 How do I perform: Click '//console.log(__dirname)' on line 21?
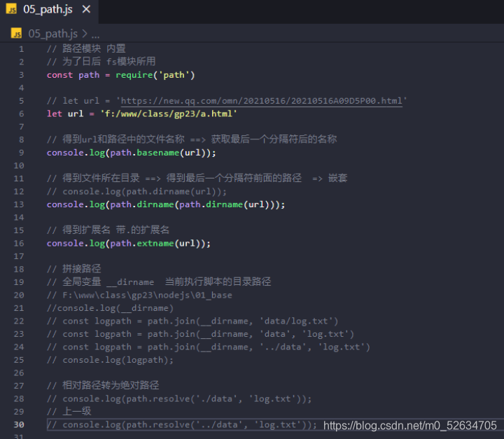[111, 308]
